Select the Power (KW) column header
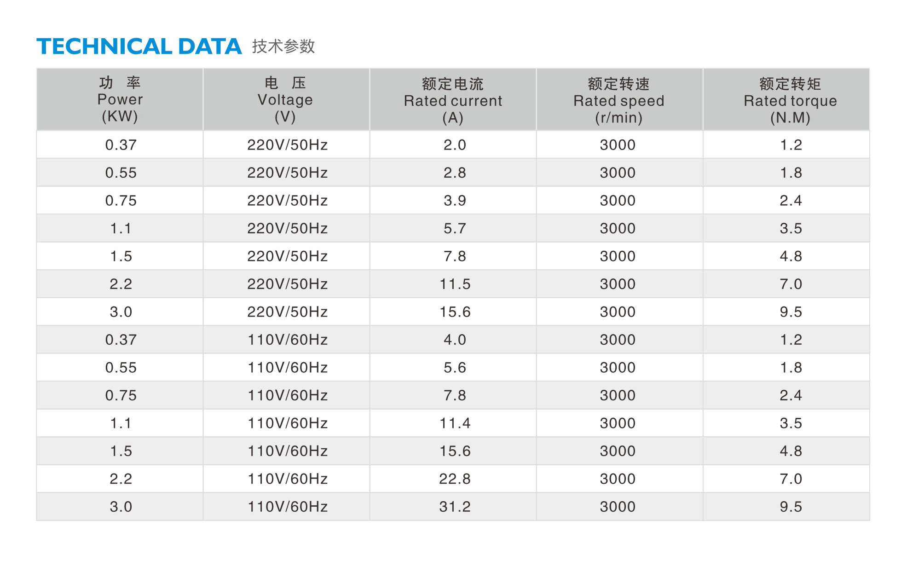Viewport: 924px width, 561px height. tap(120, 99)
